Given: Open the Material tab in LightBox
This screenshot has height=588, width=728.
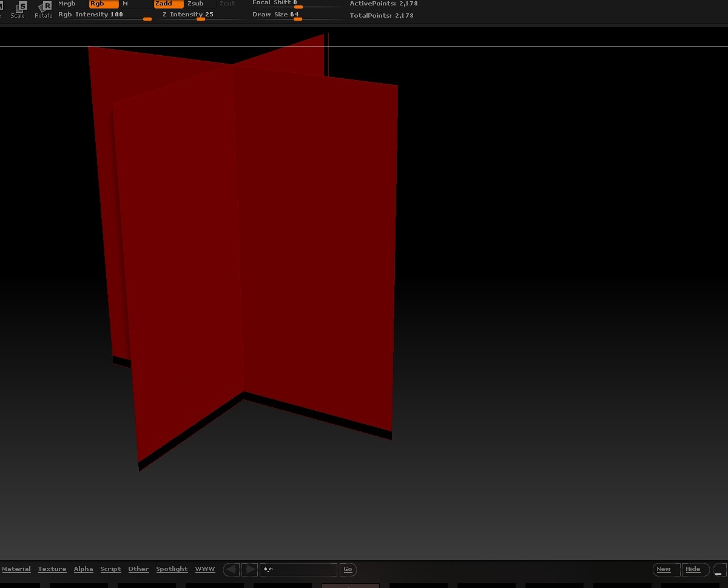Looking at the screenshot, I should 16,569.
